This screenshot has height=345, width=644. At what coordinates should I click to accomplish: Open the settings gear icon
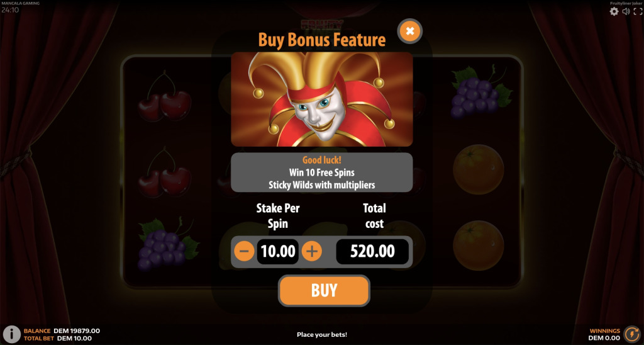pos(614,11)
